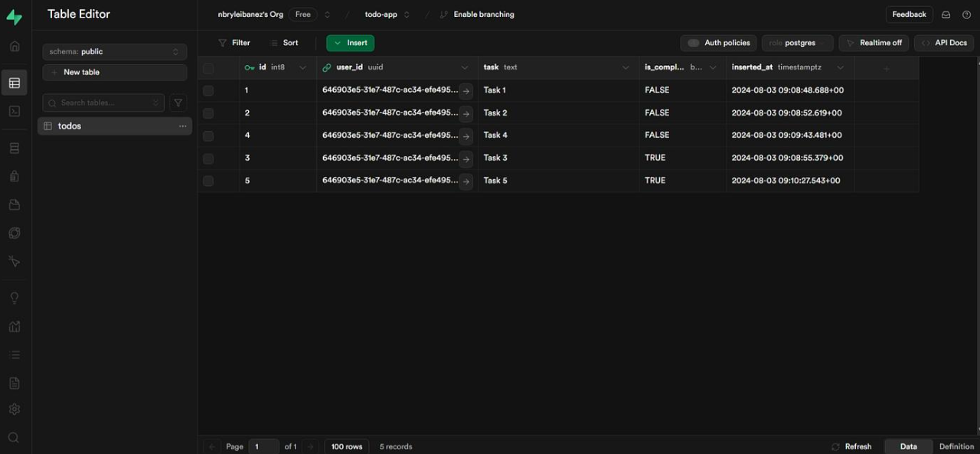
Task: Switch to the Data tab
Action: [x=909, y=446]
